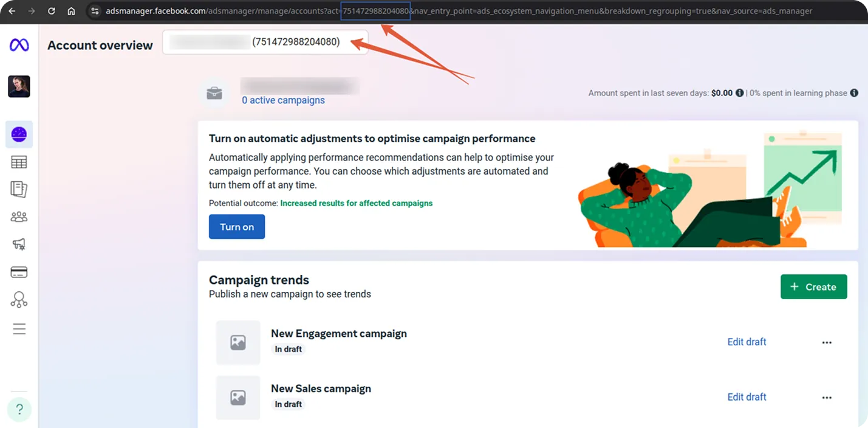Open Account overview gauge icon
This screenshot has height=428, width=868.
tap(19, 134)
